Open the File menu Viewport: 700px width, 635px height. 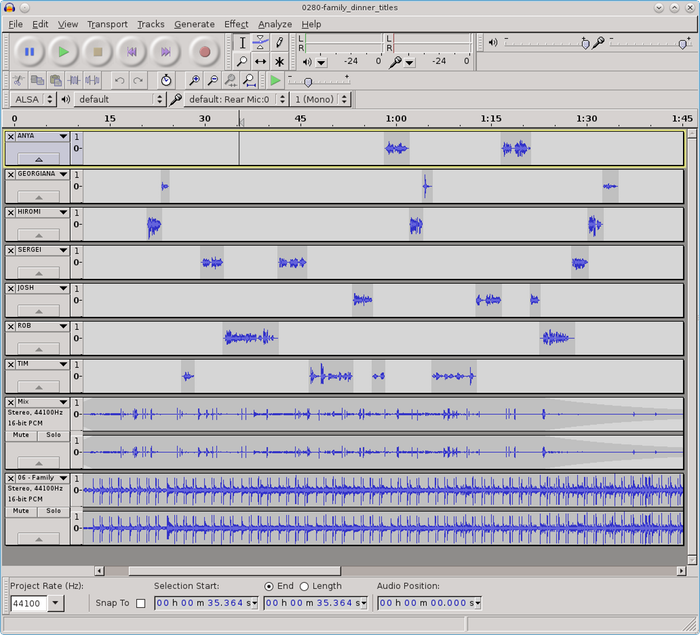coord(15,24)
